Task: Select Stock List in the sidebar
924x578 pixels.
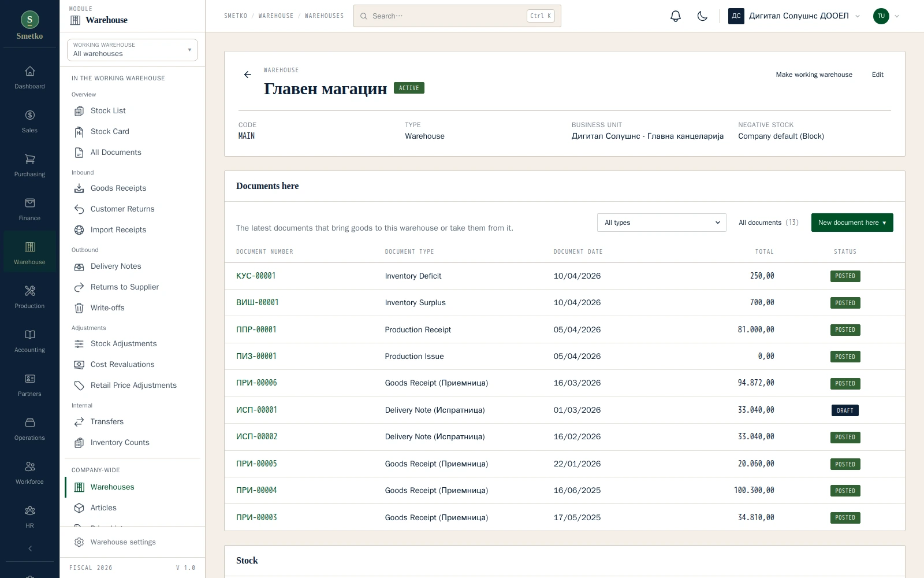Action: 132,111
